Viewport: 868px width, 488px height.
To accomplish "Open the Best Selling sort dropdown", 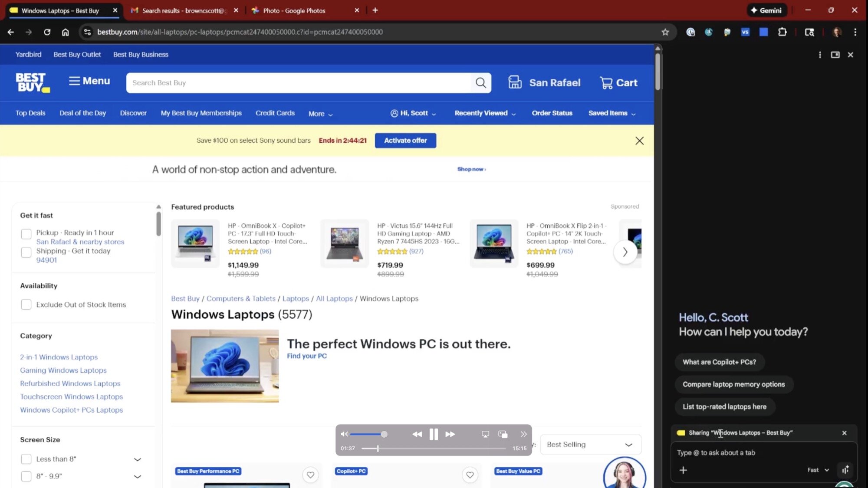I will pos(590,445).
